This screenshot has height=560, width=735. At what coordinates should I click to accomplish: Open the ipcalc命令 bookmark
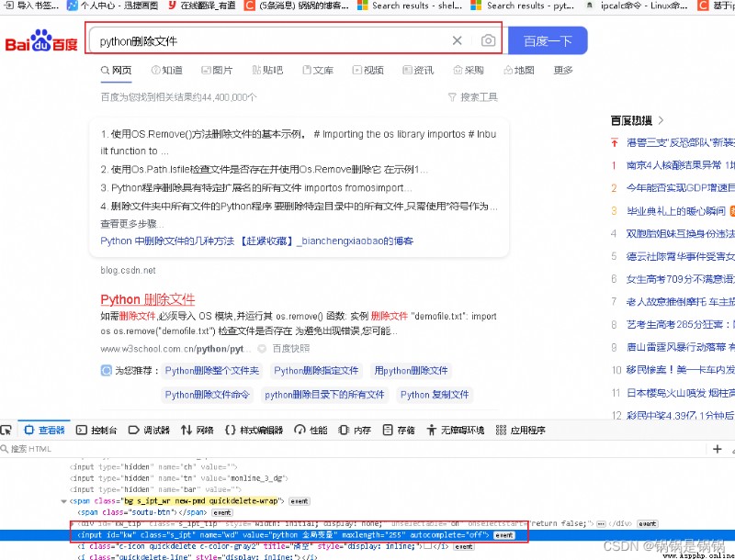click(637, 6)
